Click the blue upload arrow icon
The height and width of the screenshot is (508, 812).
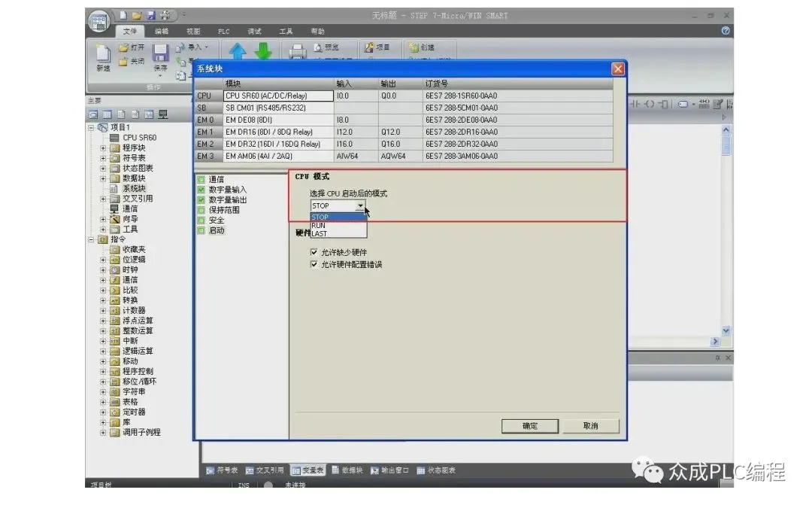[237, 51]
